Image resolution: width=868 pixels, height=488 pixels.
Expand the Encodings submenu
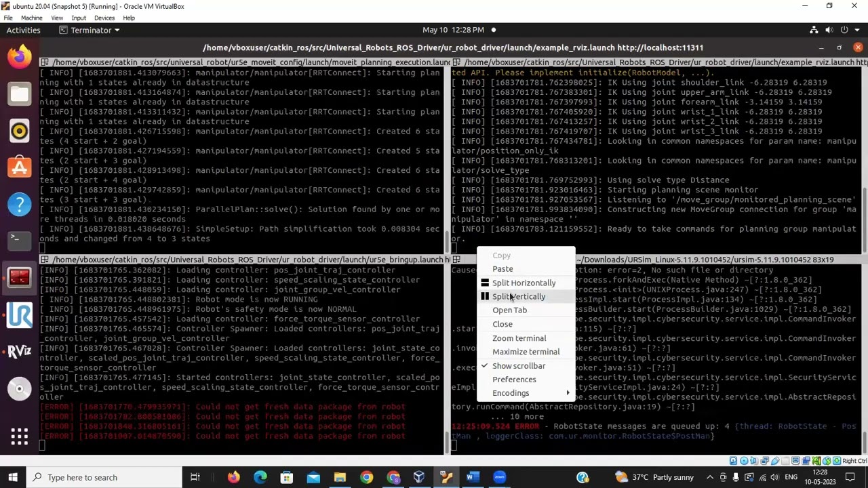click(x=526, y=393)
